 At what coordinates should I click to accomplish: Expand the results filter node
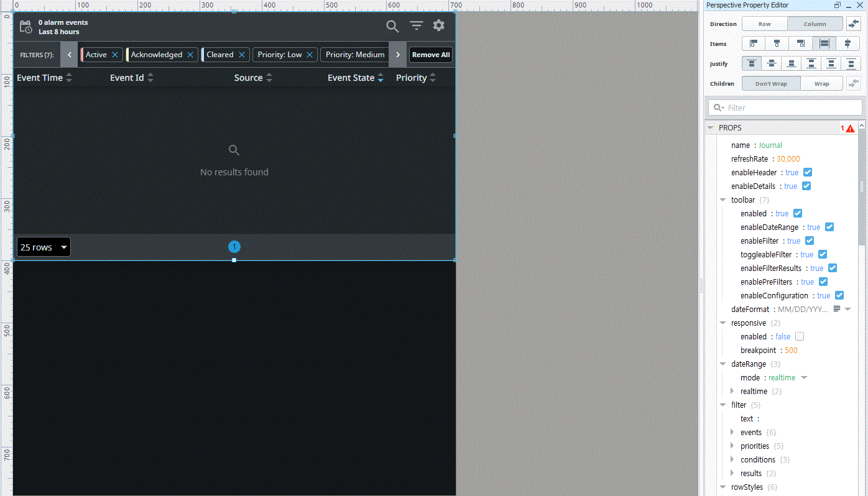tap(732, 474)
